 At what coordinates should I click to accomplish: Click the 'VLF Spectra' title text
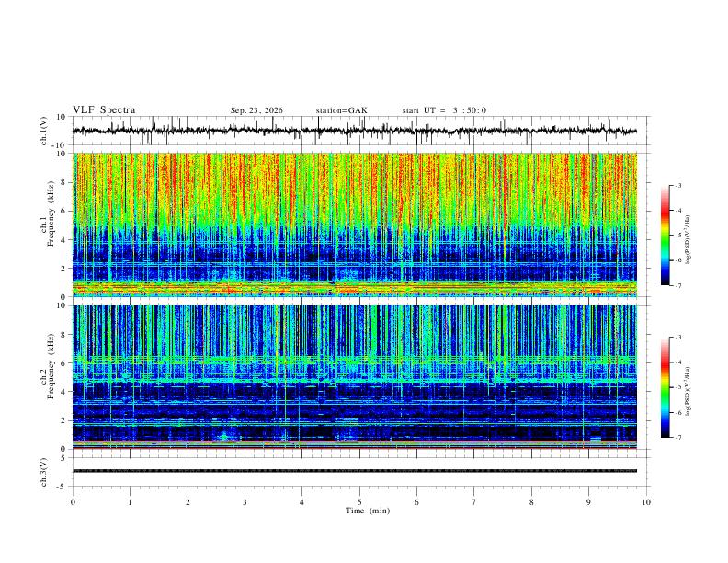(104, 110)
